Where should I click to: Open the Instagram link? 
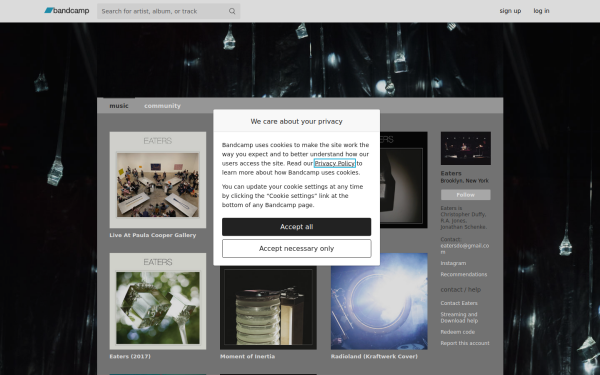[x=453, y=263]
